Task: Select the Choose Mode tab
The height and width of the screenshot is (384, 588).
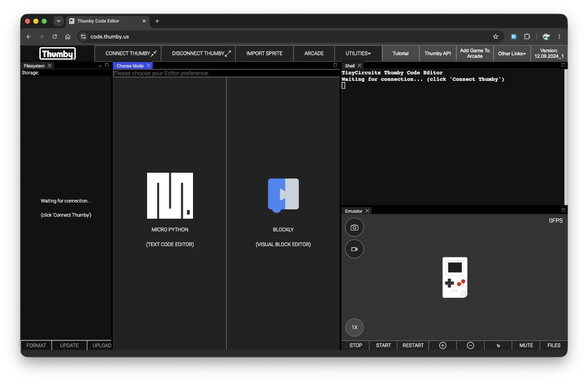Action: (x=130, y=66)
